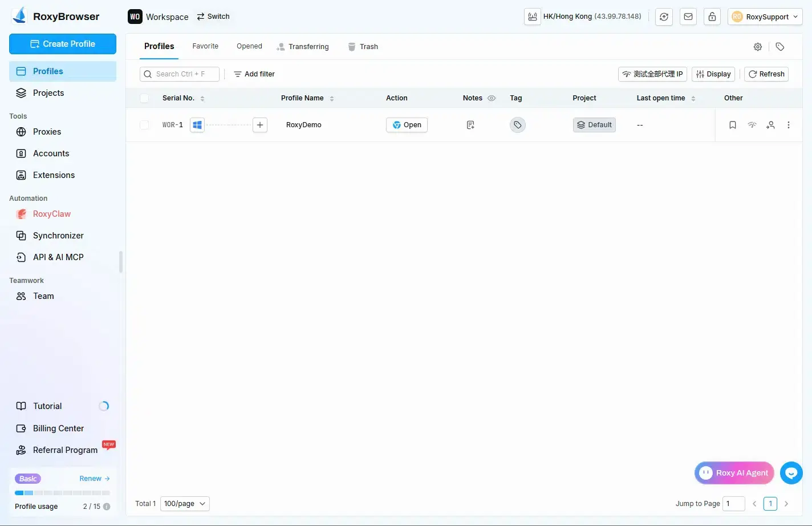Check the RoxyDemo row checkbox
This screenshot has height=526, width=812.
pos(144,125)
